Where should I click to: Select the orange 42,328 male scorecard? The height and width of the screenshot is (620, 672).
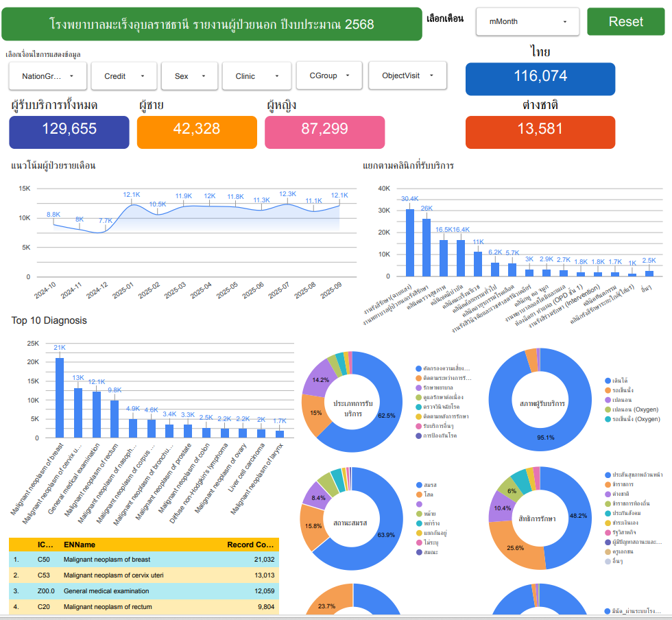(197, 128)
